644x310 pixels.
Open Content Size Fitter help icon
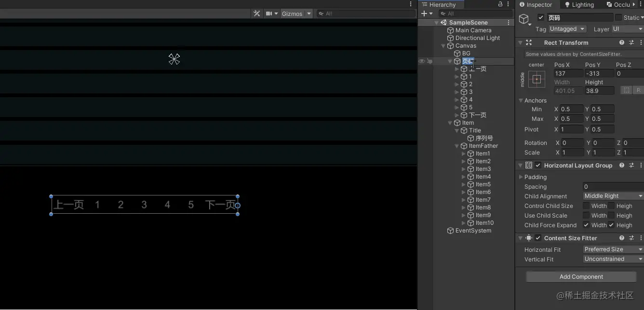(622, 238)
